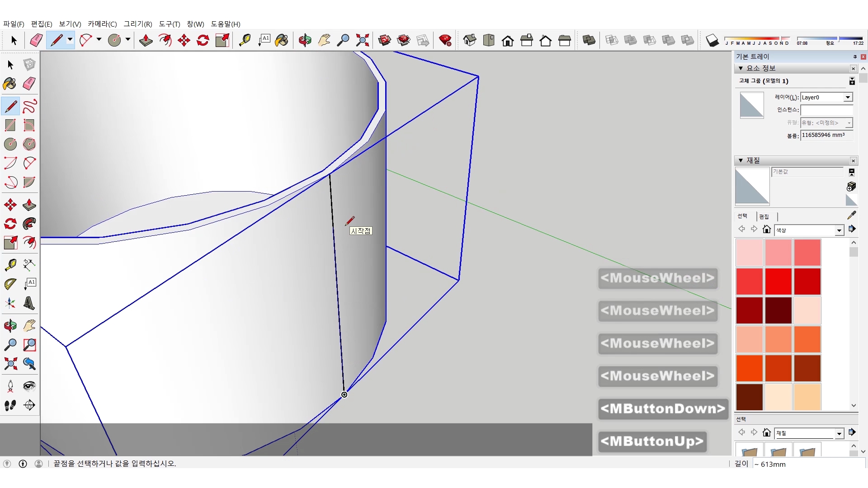
Task: Click the 인스턴스 name input field
Action: [826, 110]
